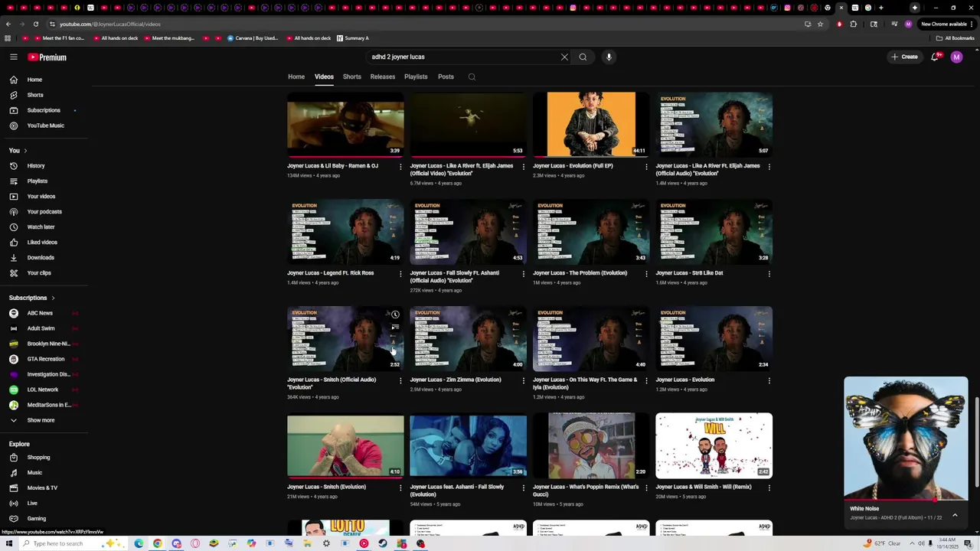The height and width of the screenshot is (551, 980).
Task: Click the miniplayer progress bar
Action: [x=906, y=500]
